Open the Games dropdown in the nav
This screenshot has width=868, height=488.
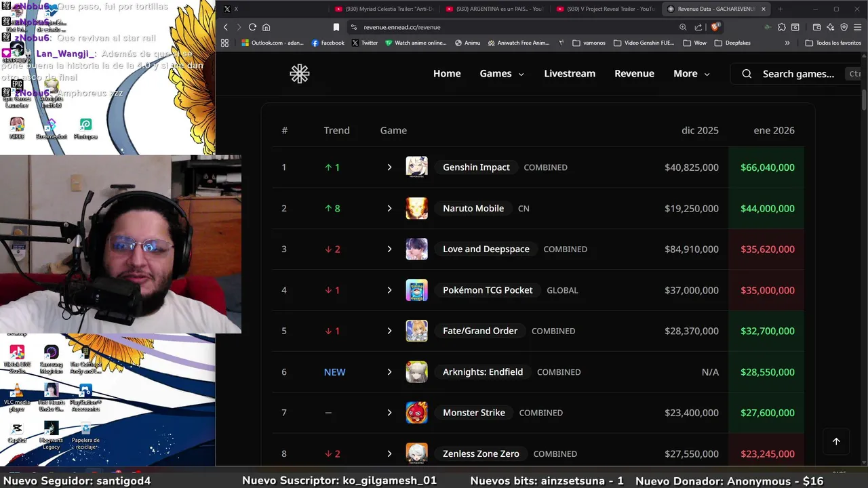click(x=502, y=74)
